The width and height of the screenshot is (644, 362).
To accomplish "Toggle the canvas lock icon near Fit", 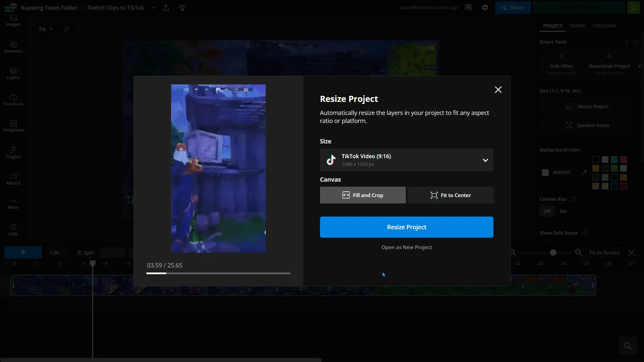I will pyautogui.click(x=66, y=29).
